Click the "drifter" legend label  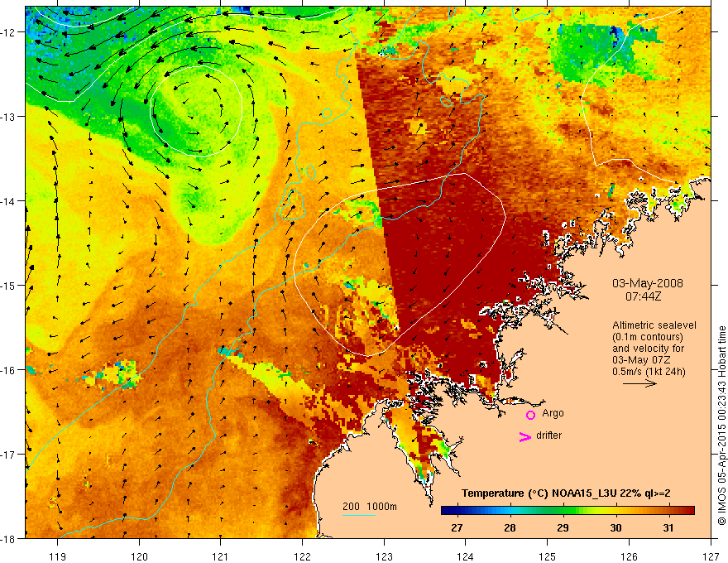pos(548,435)
